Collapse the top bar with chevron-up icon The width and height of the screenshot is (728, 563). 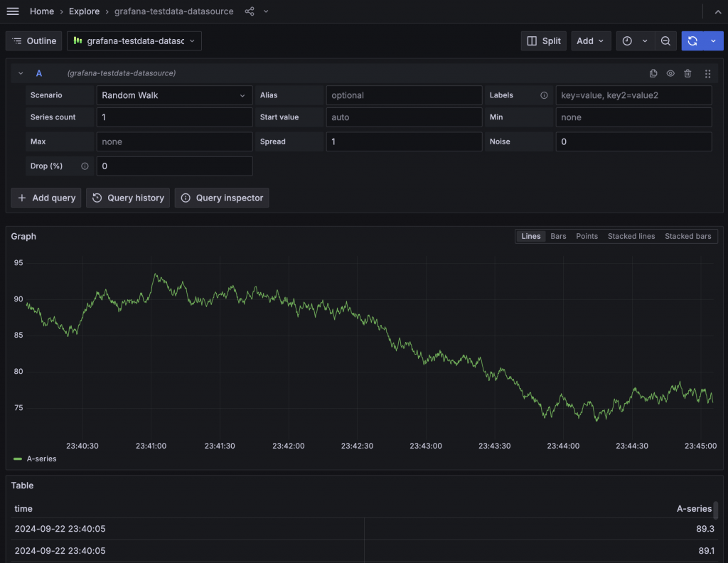(x=718, y=11)
